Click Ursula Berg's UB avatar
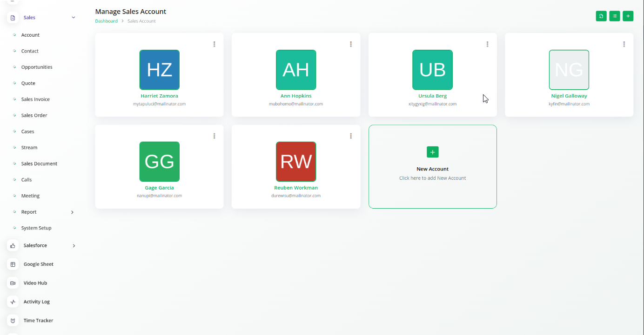Viewport: 644px width, 335px height. pos(432,70)
